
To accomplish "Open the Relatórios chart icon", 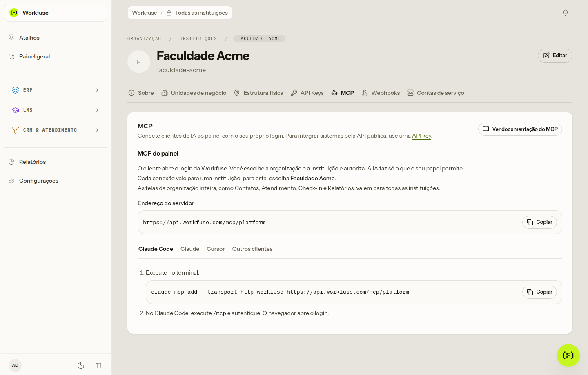I will coord(11,162).
